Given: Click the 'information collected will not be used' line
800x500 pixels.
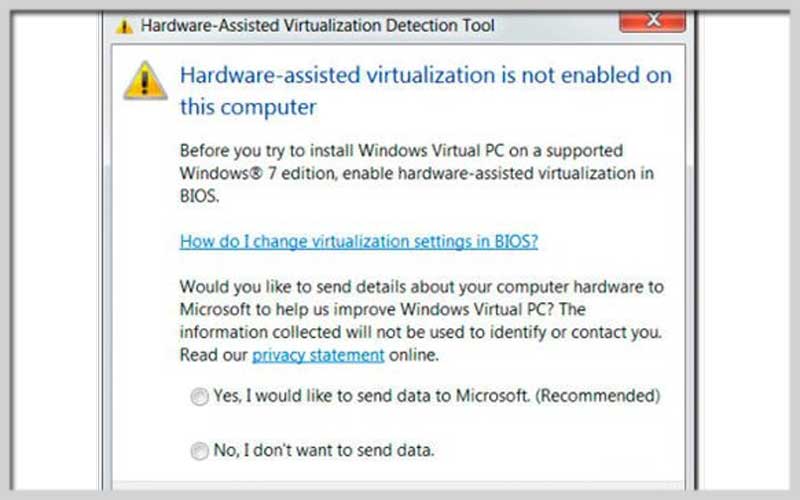Looking at the screenshot, I should [420, 332].
